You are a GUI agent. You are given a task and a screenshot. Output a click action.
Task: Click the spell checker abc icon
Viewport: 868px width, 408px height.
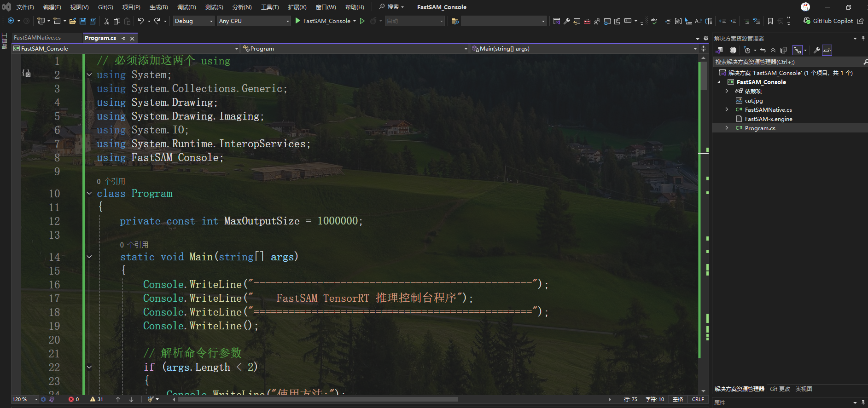coord(654,21)
